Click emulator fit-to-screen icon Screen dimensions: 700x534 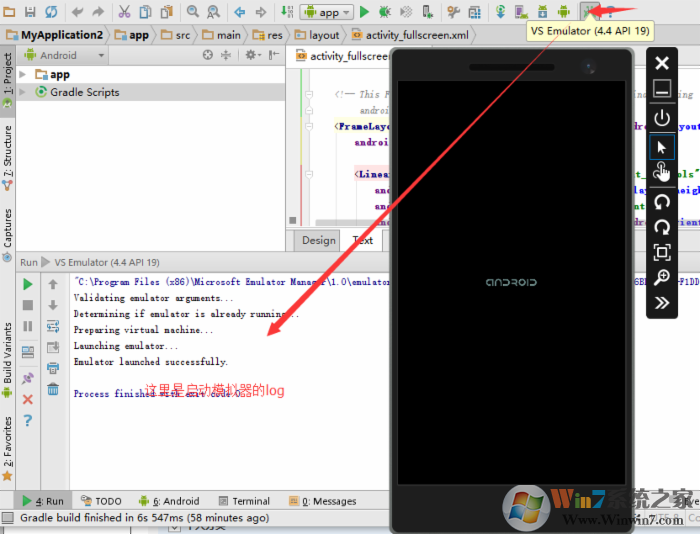pyautogui.click(x=661, y=252)
